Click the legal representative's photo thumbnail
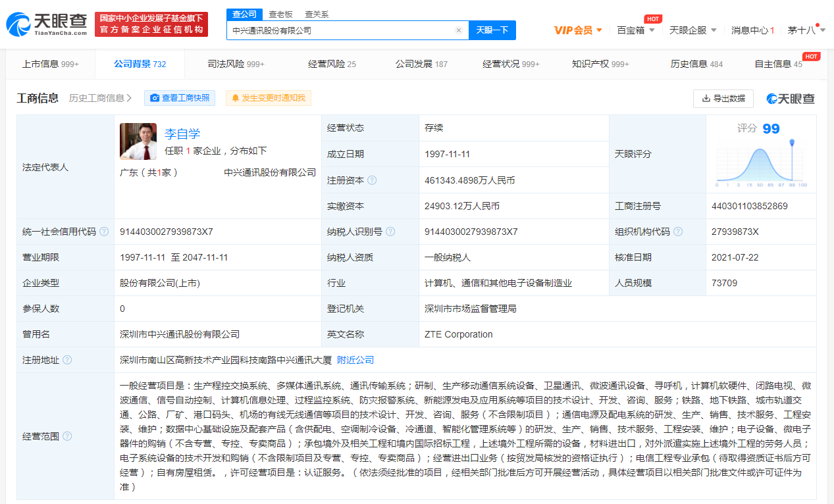834x504 pixels. coord(138,141)
